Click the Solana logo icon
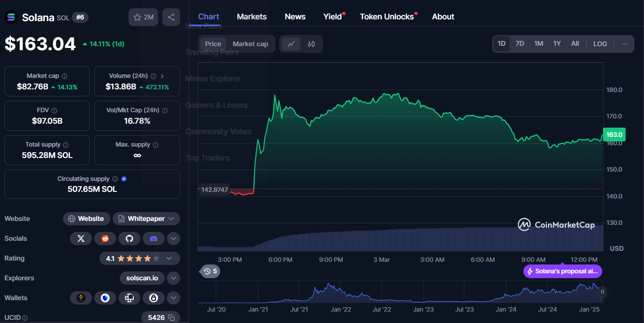This screenshot has width=644, height=323. 11,18
